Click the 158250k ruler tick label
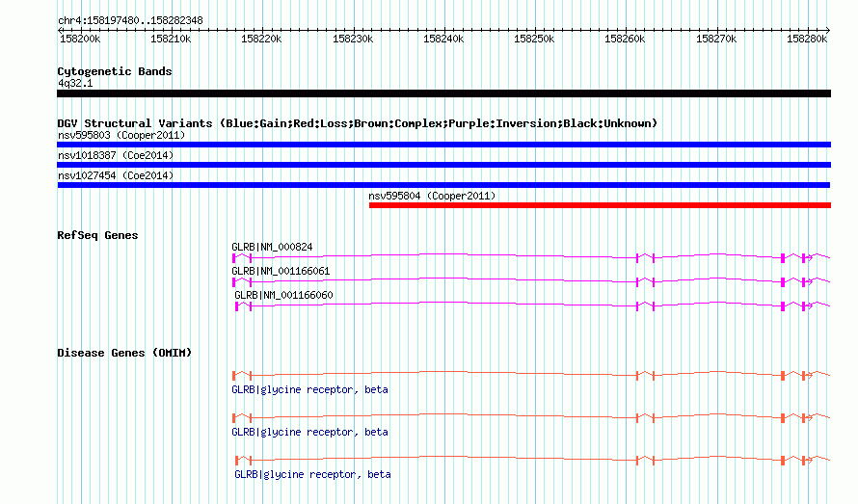The width and height of the screenshot is (858, 504). pos(534,39)
